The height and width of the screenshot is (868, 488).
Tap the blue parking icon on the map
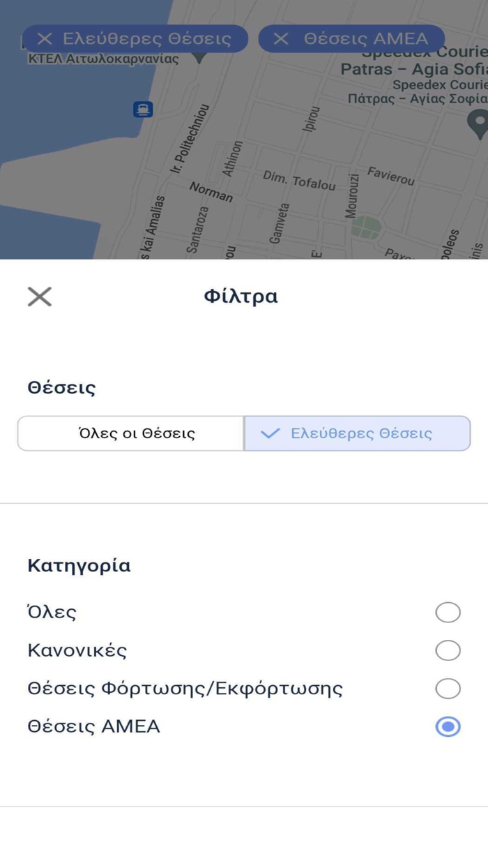pyautogui.click(x=142, y=110)
